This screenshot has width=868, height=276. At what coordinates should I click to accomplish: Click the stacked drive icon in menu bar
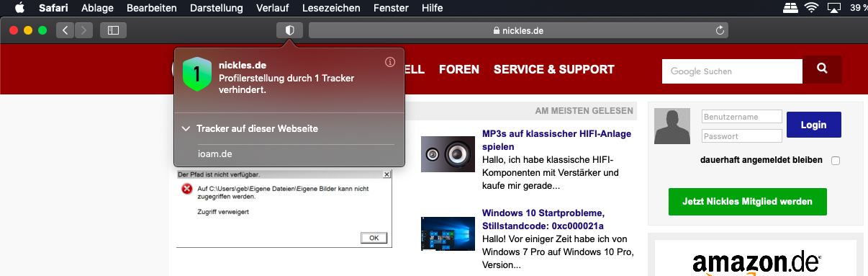tap(790, 9)
